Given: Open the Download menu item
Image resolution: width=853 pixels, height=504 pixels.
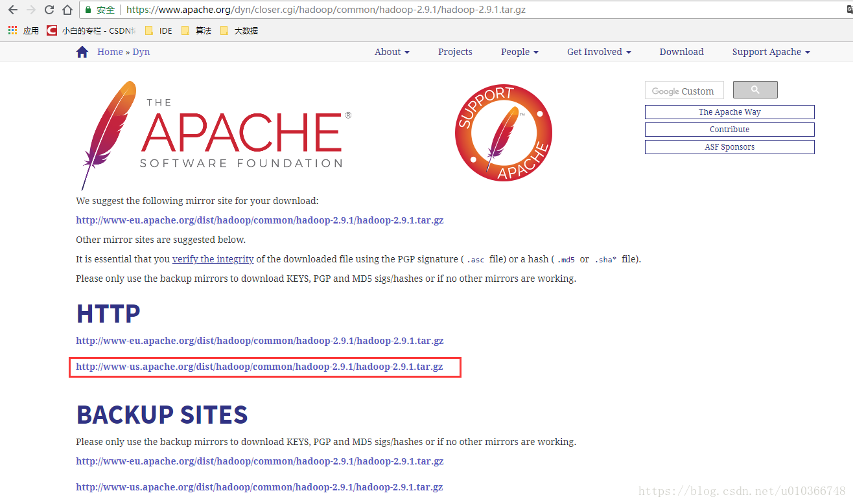Looking at the screenshot, I should pyautogui.click(x=681, y=52).
